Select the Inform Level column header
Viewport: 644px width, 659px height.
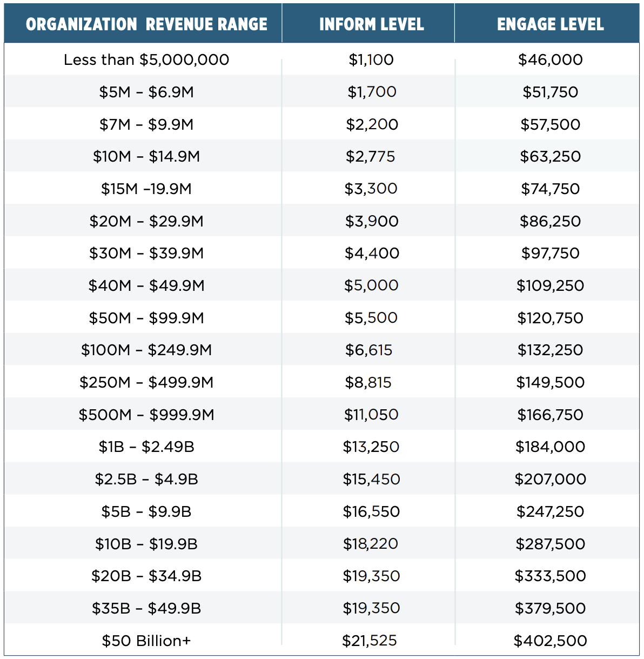[372, 24]
